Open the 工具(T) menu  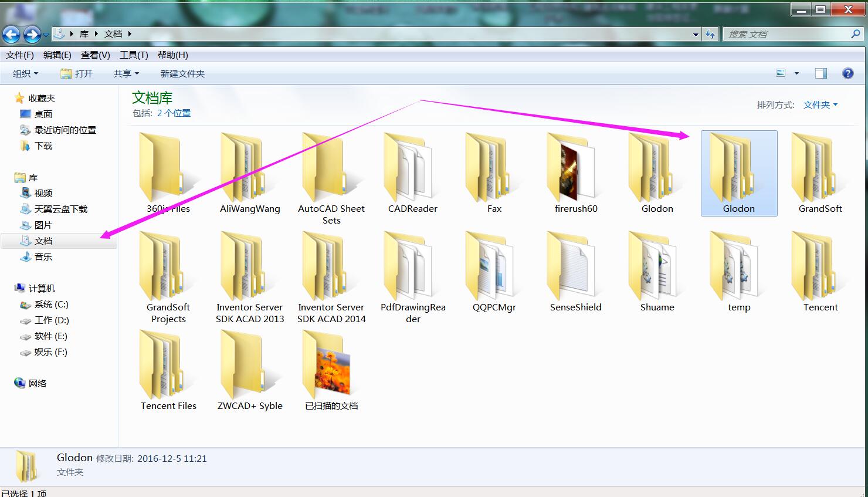click(x=134, y=55)
